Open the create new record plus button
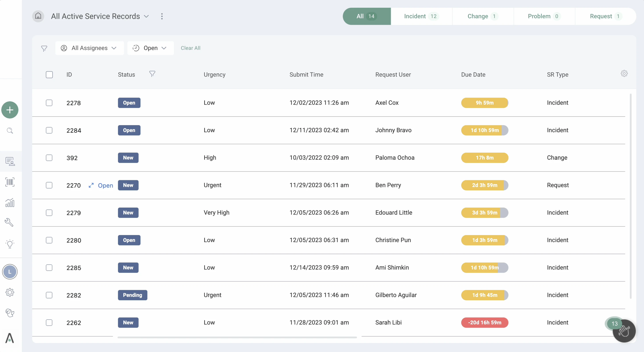644x352 pixels. pos(10,110)
